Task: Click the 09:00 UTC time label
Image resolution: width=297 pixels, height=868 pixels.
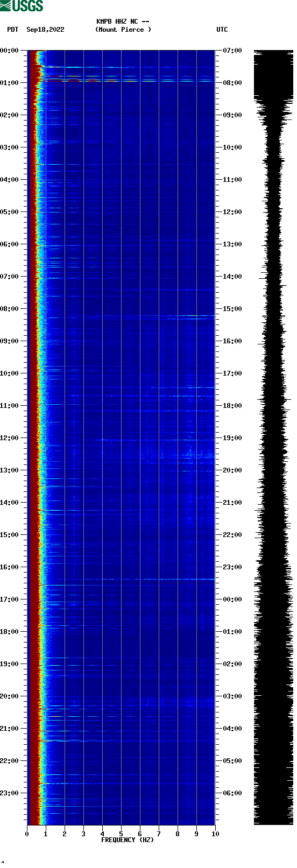Action: click(x=232, y=115)
